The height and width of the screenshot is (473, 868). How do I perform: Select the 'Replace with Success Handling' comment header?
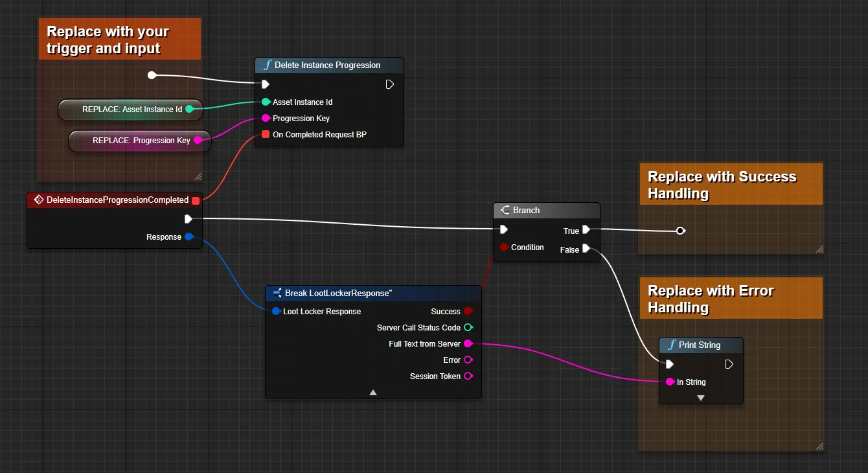[731, 185]
